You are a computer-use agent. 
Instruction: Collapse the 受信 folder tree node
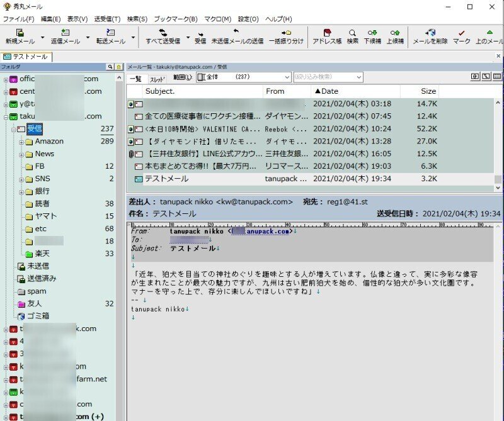click(13, 130)
